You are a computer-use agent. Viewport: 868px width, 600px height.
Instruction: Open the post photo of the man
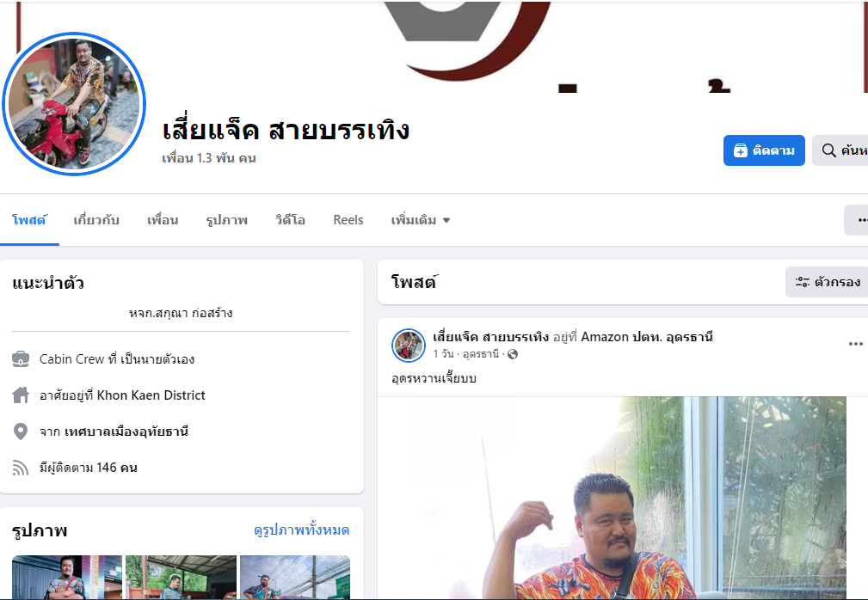612,498
